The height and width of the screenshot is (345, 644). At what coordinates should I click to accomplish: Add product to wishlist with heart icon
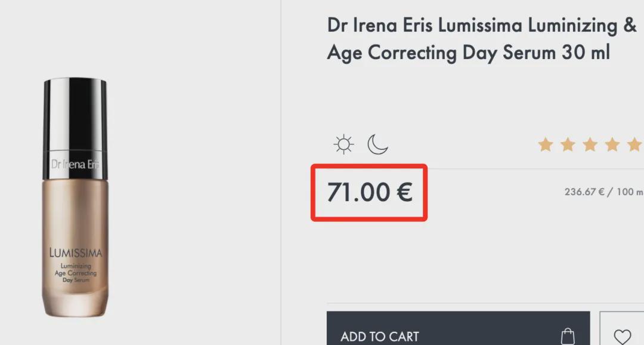coord(622,336)
